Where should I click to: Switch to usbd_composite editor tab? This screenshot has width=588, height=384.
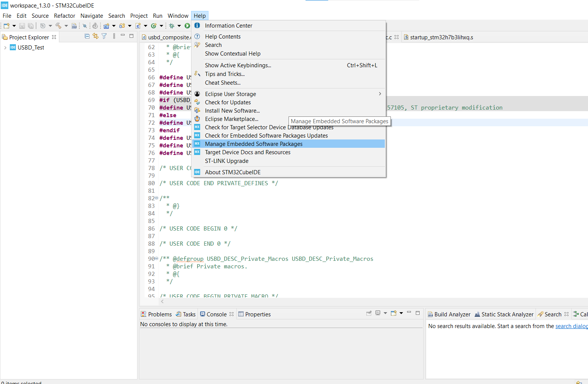166,37
